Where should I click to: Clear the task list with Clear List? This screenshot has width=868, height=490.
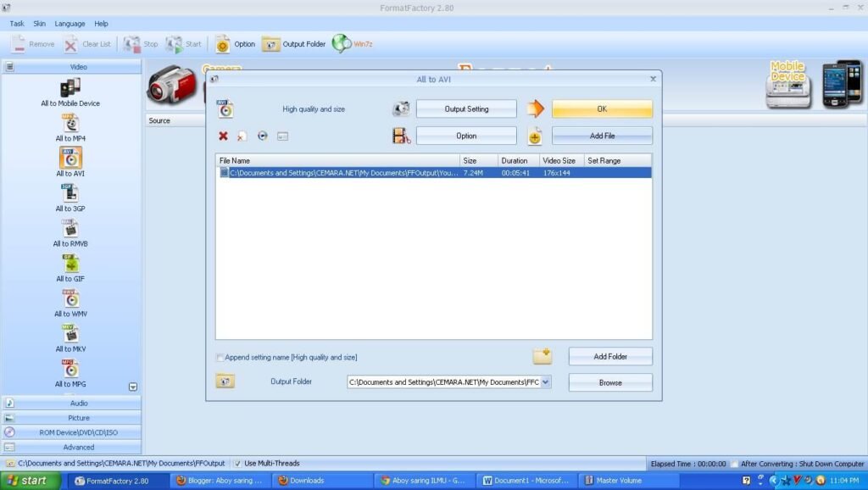coord(87,44)
